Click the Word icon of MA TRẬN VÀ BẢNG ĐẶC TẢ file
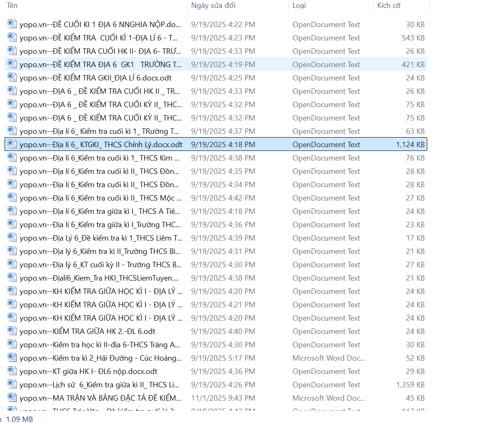This screenshot has width=504, height=424. 12,398
